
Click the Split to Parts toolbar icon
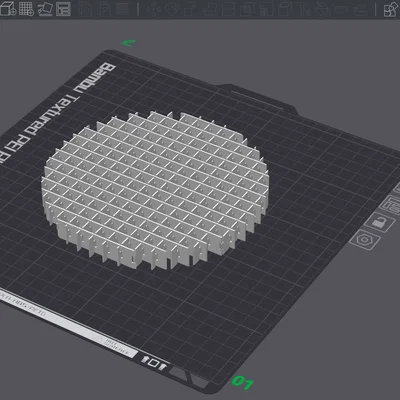[x=105, y=9]
